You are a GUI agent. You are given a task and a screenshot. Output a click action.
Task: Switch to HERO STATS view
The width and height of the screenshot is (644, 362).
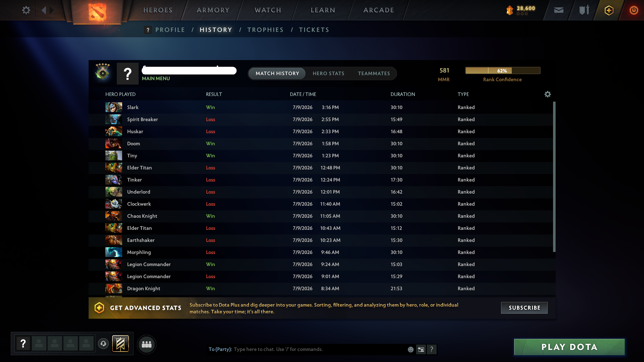[x=329, y=73]
